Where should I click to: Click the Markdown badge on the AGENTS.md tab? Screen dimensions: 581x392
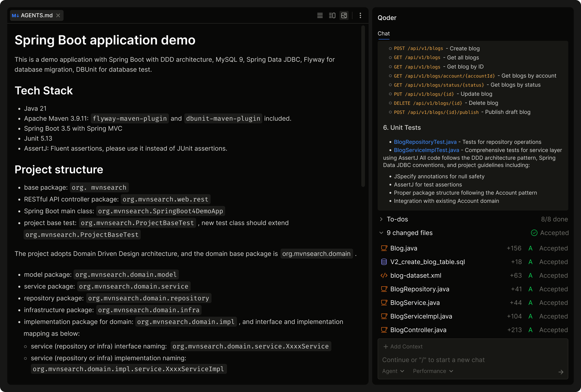15,15
